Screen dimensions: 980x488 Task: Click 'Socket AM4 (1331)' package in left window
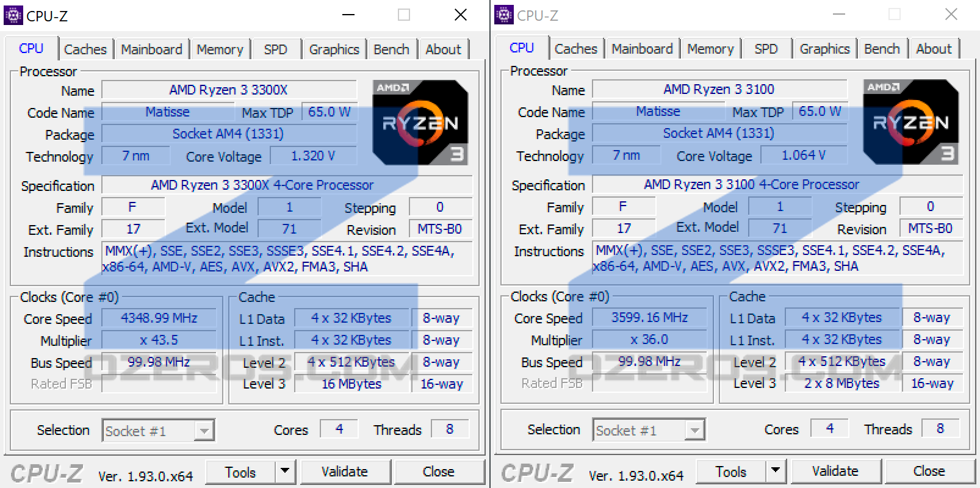(229, 134)
